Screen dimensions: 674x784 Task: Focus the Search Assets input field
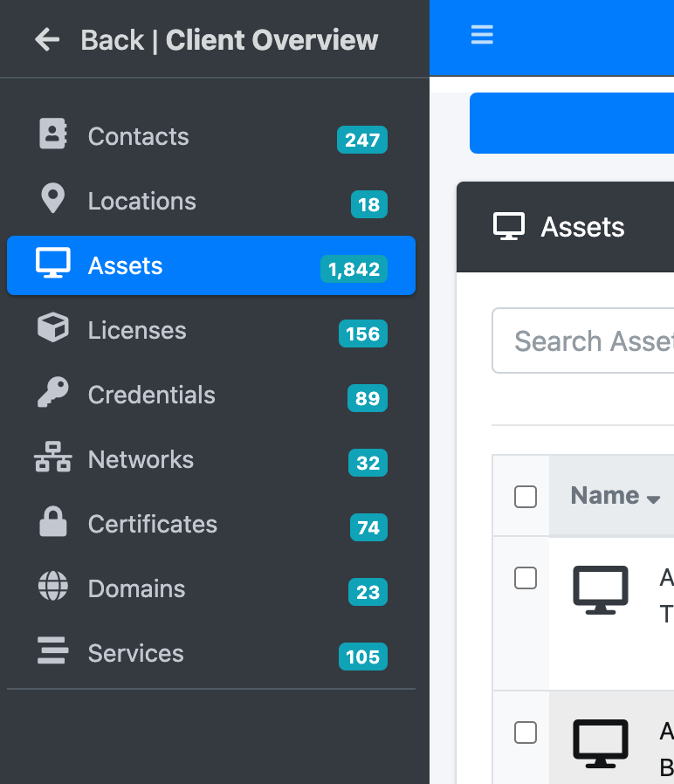click(x=583, y=340)
